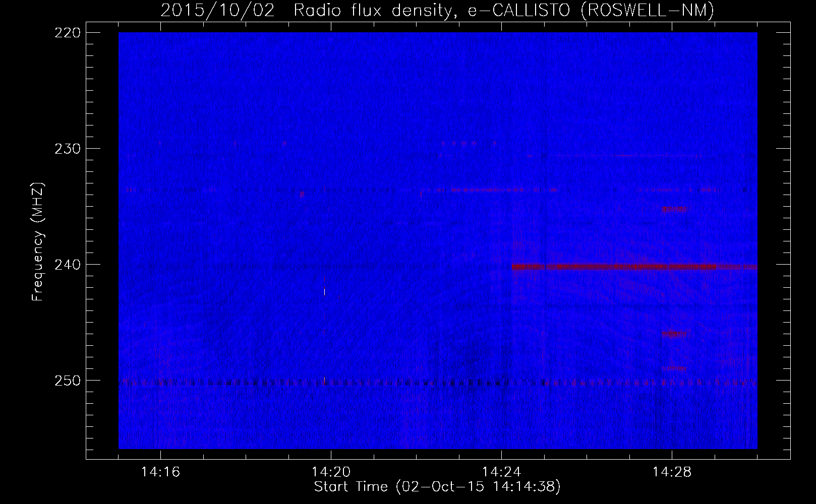Click the 14:20 time tick label
The height and width of the screenshot is (504, 816).
[331, 472]
